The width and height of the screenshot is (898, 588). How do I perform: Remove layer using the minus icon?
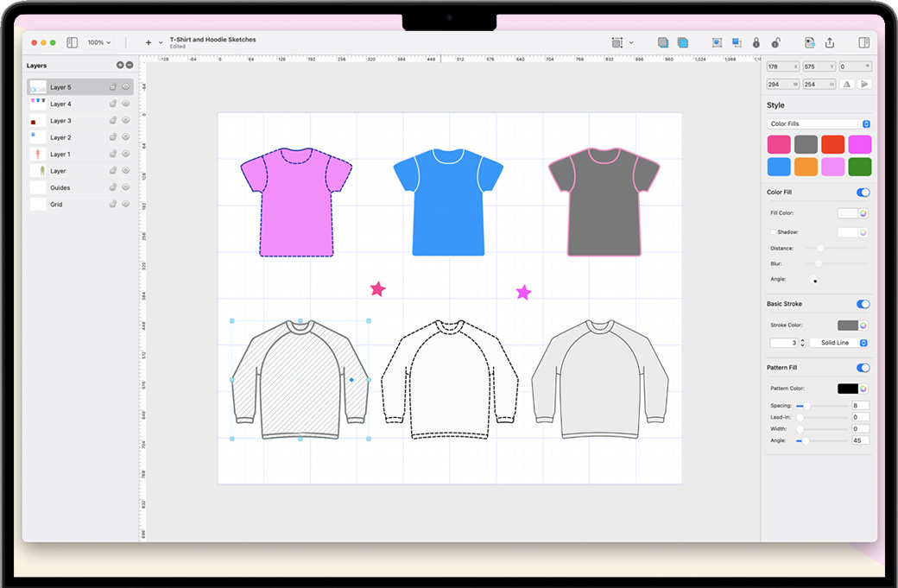(x=130, y=66)
